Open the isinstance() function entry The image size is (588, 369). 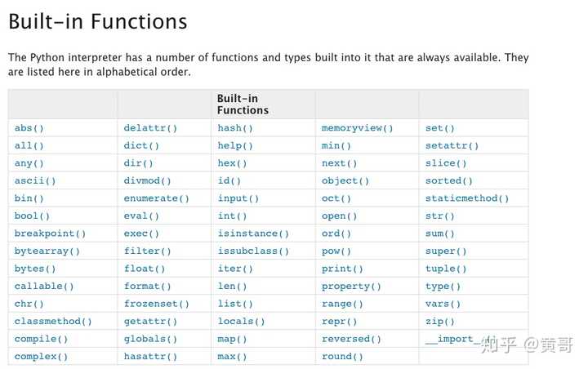[x=253, y=233]
